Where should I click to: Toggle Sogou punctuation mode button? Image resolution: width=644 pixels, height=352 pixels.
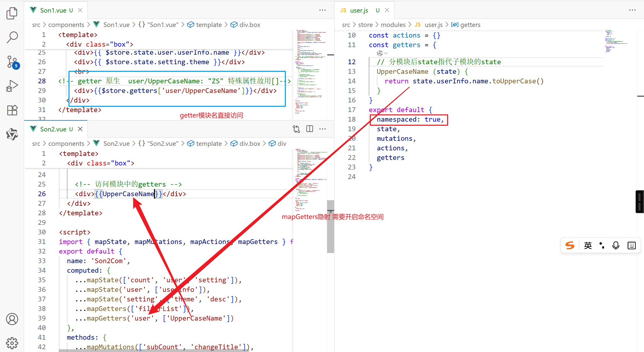(602, 245)
